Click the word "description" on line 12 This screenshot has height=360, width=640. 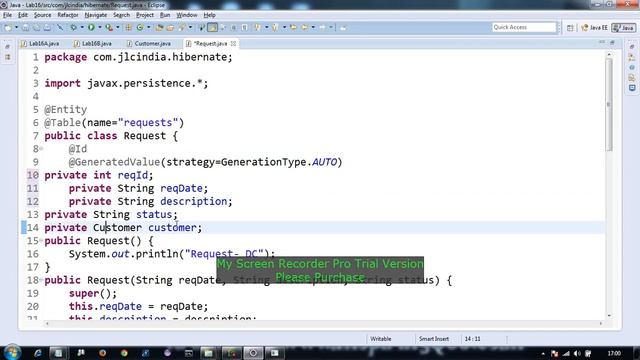(193, 201)
